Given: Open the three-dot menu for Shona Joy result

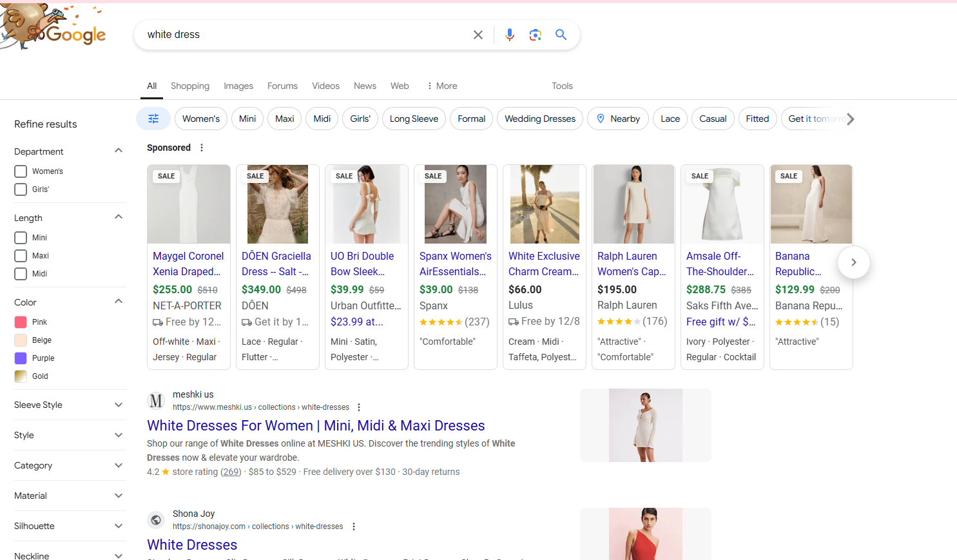Looking at the screenshot, I should [354, 526].
